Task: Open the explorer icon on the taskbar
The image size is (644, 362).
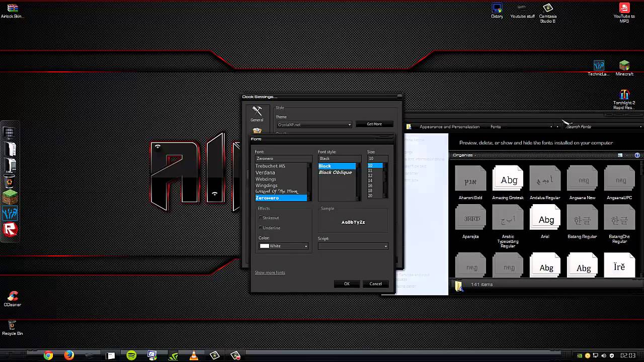Action: pyautogui.click(x=111, y=355)
